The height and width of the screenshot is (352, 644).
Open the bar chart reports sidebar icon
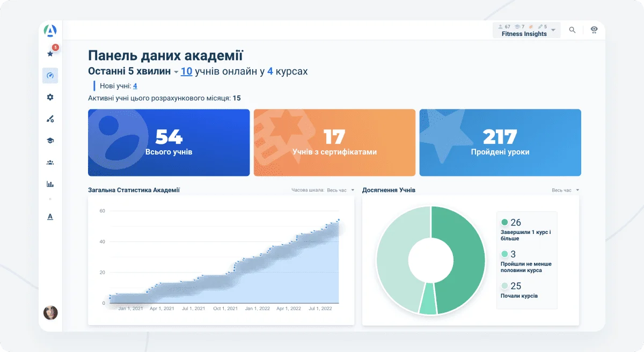[50, 184]
